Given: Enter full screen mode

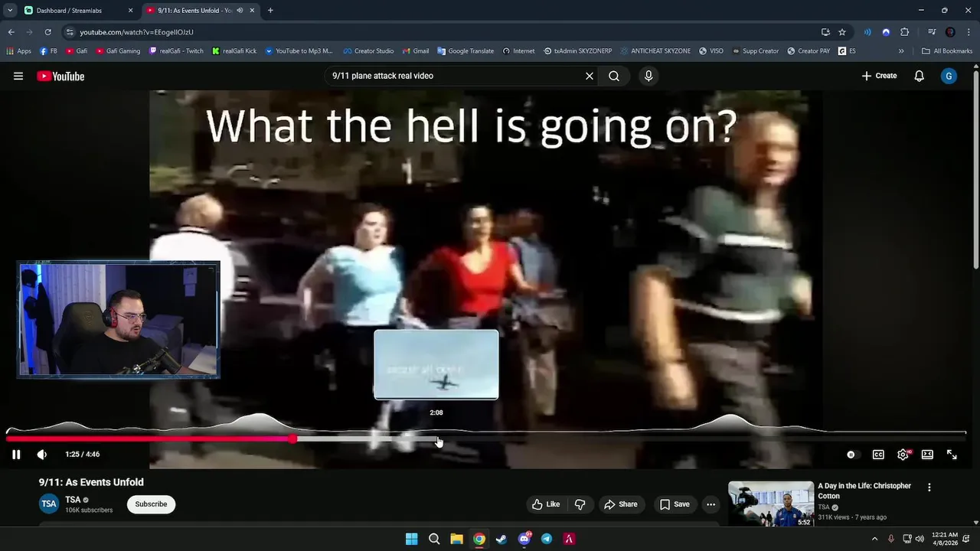Looking at the screenshot, I should click(952, 455).
